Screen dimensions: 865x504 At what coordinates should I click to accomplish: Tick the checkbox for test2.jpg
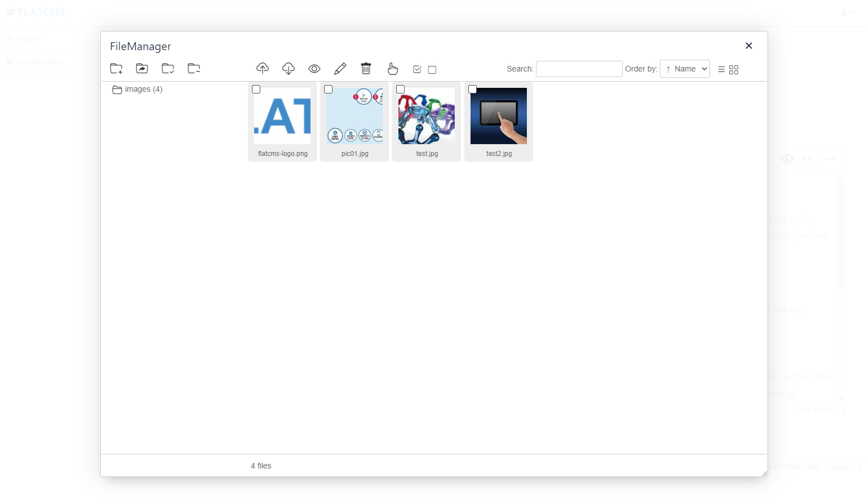(473, 90)
